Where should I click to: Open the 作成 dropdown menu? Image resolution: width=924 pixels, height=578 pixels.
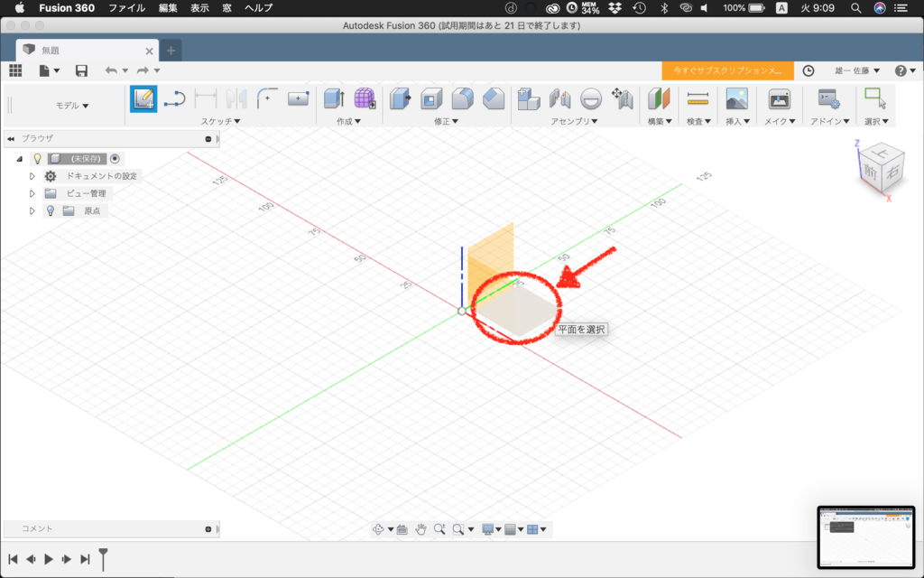[348, 121]
